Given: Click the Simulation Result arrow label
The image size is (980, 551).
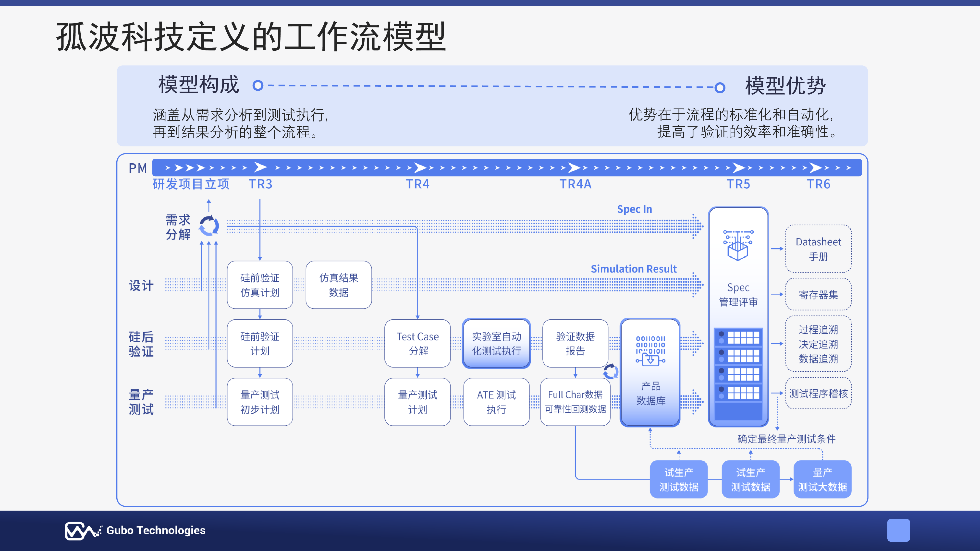Looking at the screenshot, I should pyautogui.click(x=634, y=269).
